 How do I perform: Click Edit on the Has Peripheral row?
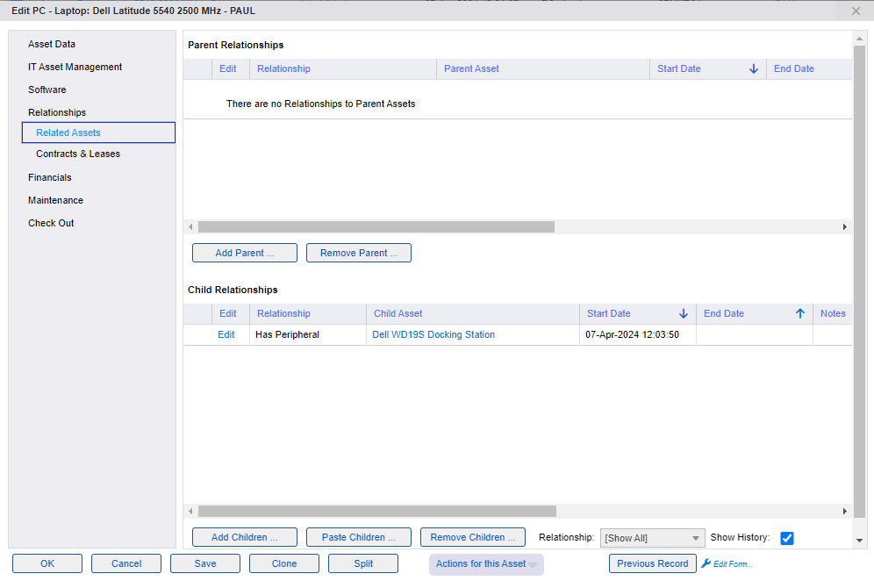[x=226, y=334]
